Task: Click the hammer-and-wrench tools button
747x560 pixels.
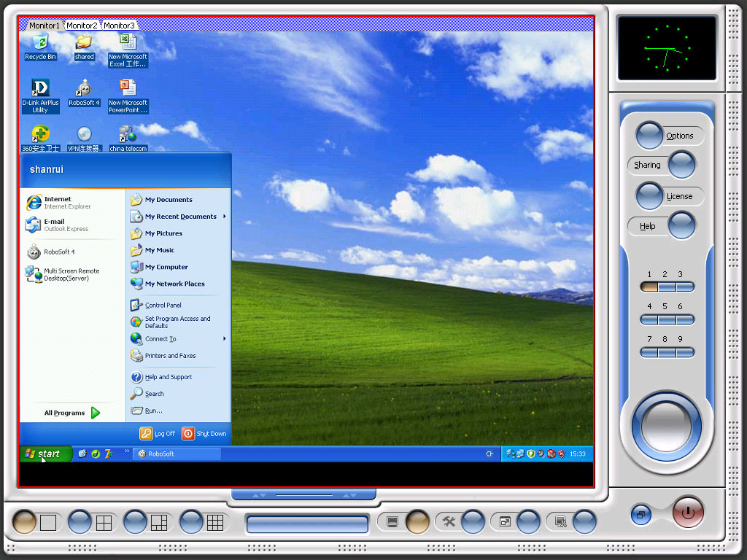Action: (473, 522)
